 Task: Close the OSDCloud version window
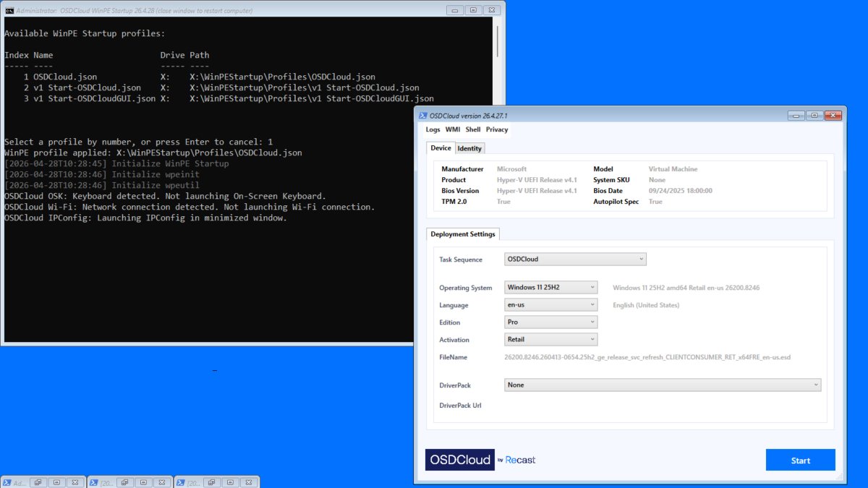pos(833,116)
